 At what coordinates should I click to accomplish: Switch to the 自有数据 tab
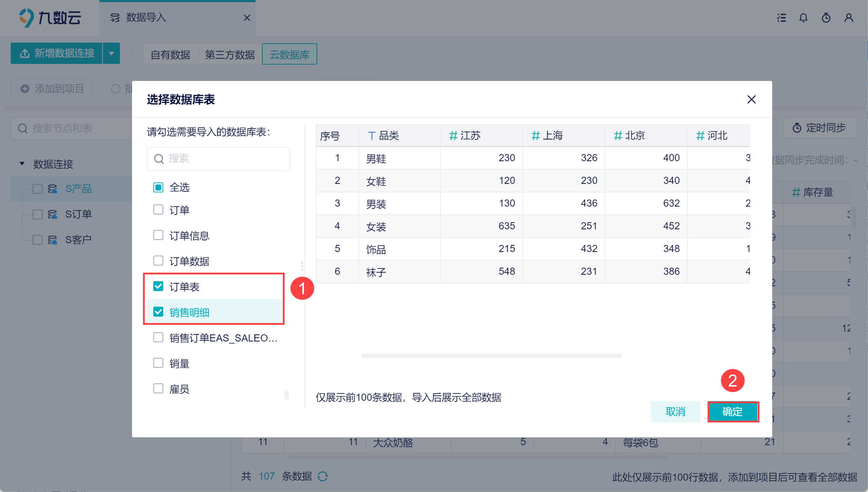pos(170,55)
